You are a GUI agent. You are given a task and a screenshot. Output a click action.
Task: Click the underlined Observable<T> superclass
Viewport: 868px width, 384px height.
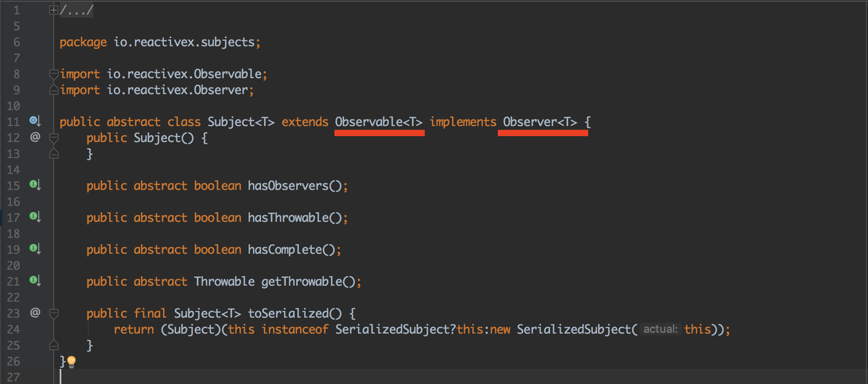pyautogui.click(x=379, y=122)
